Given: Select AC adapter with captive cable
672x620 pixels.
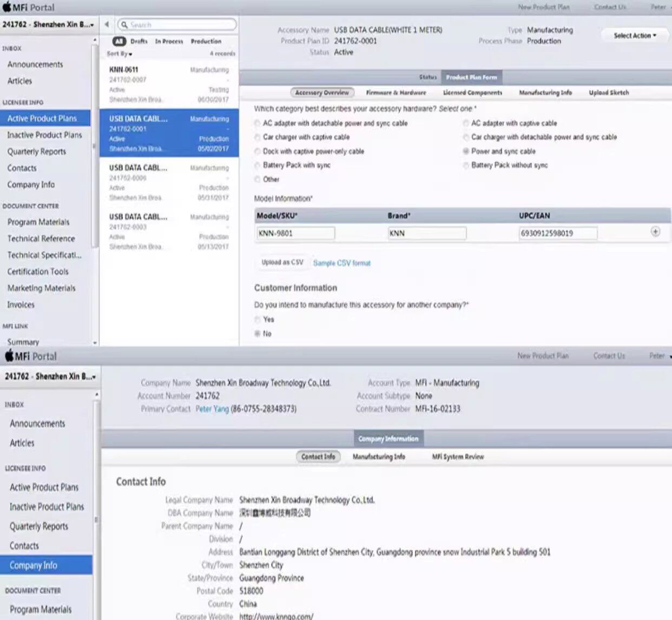Looking at the screenshot, I should [466, 123].
